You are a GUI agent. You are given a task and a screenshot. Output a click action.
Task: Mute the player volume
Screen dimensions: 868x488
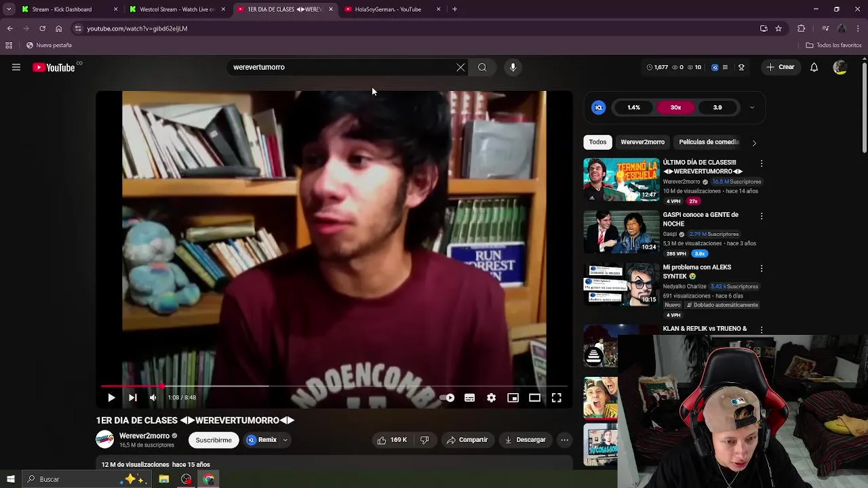point(153,398)
